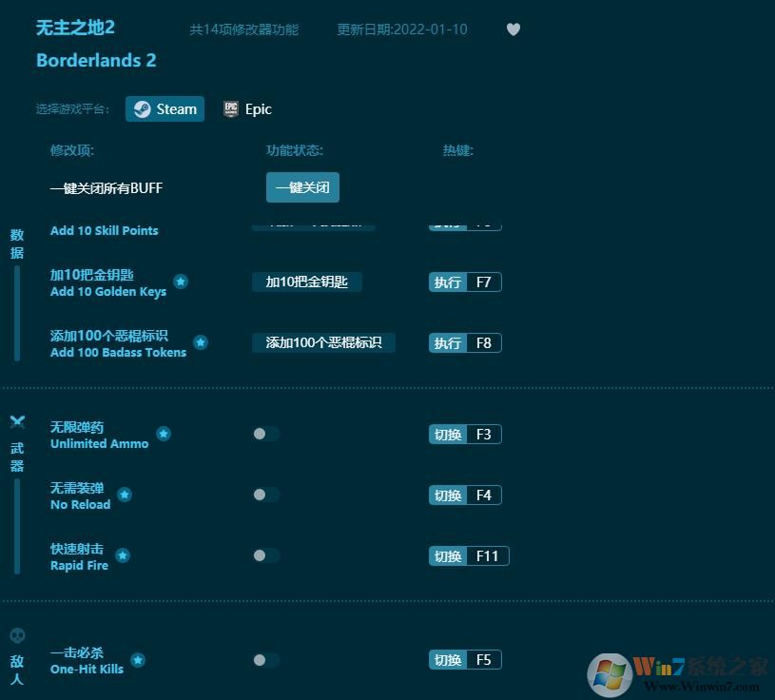
Task: Toggle the Rapid Fire switch on
Action: 265,555
